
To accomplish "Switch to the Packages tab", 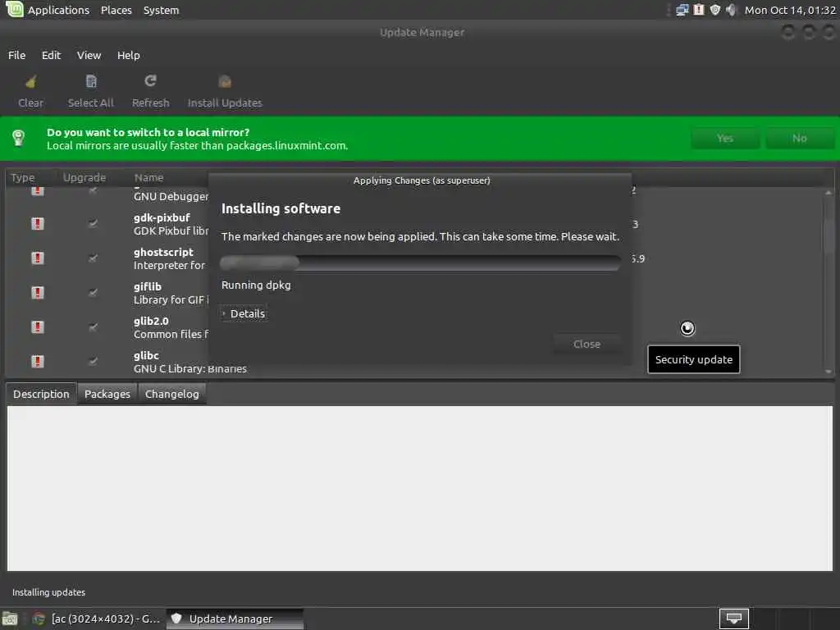I will pyautogui.click(x=107, y=394).
